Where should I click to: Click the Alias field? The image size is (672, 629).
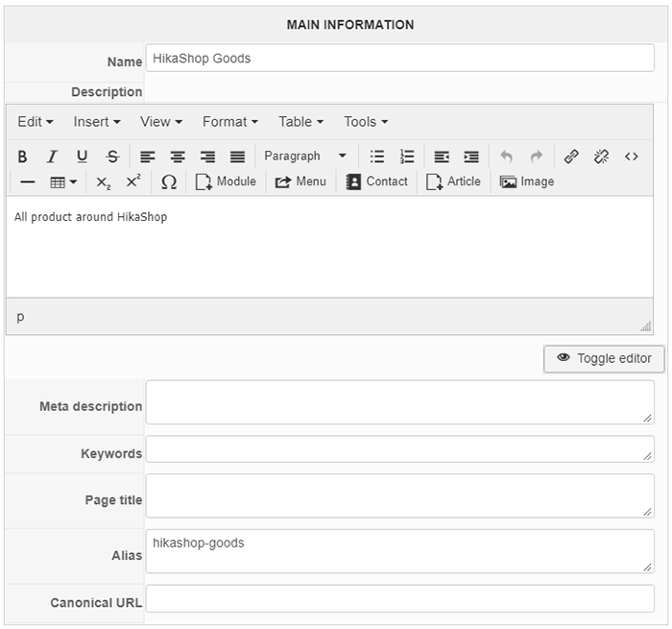[x=400, y=551]
